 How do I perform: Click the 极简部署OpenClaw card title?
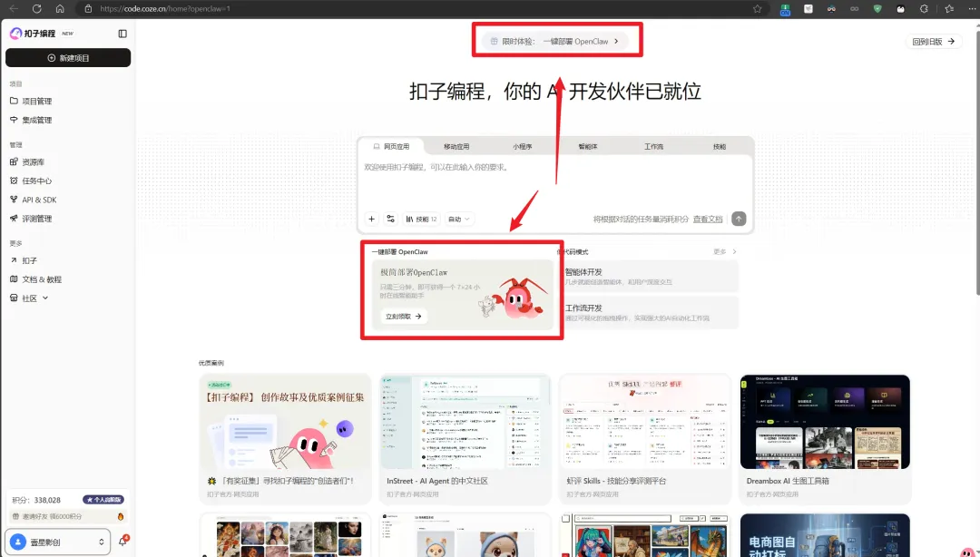pyautogui.click(x=414, y=272)
